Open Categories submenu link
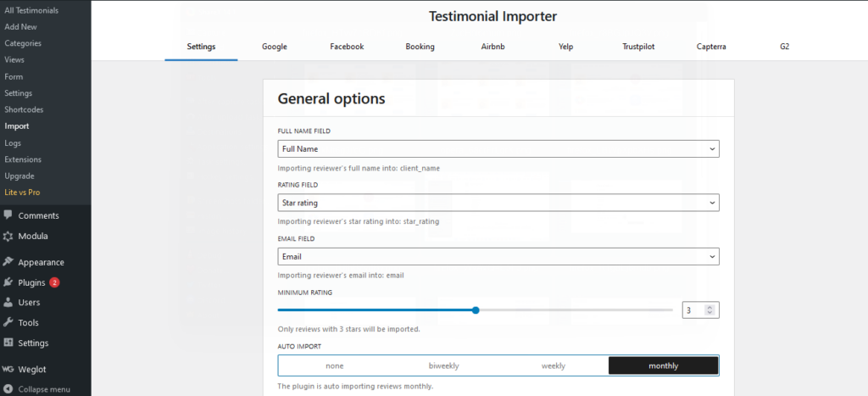This screenshot has width=868, height=396. click(23, 43)
